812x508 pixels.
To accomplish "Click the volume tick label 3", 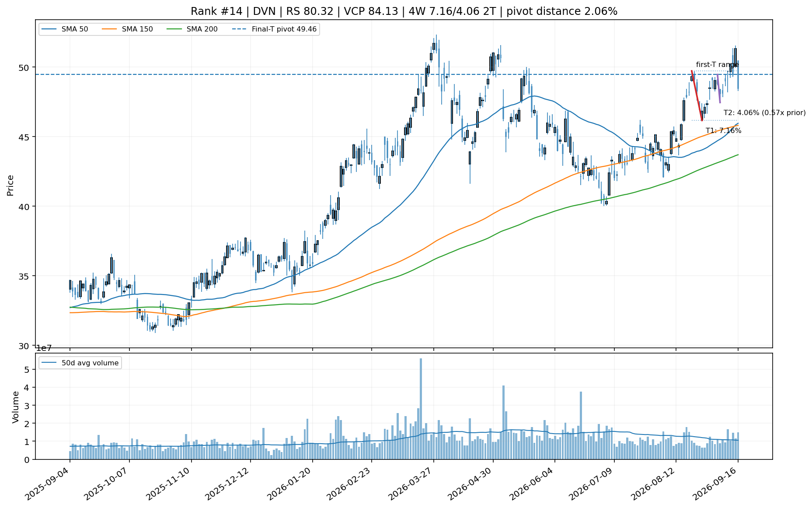I will (27, 406).
